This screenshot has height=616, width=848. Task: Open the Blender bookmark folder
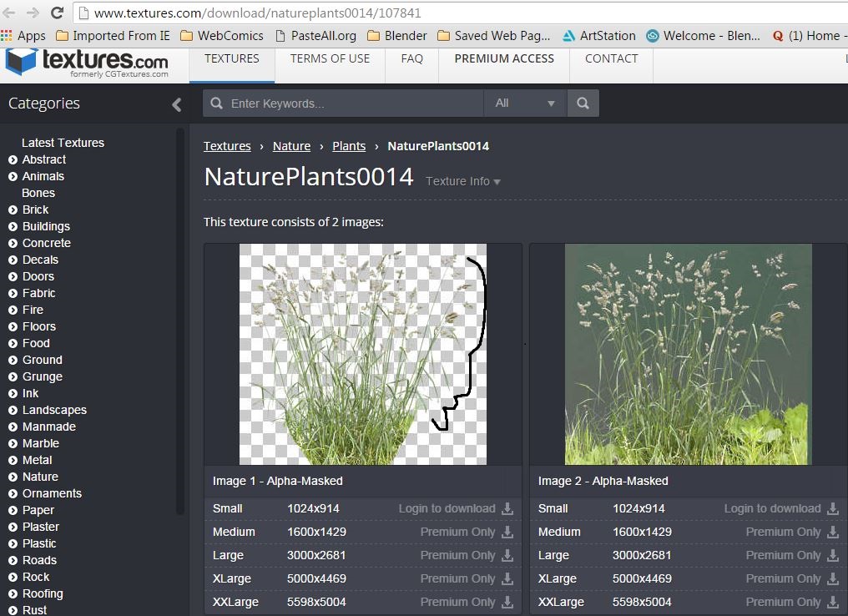click(397, 36)
